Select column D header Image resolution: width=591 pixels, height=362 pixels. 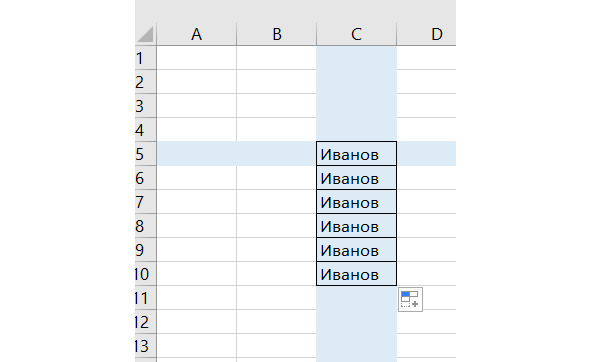point(427,34)
